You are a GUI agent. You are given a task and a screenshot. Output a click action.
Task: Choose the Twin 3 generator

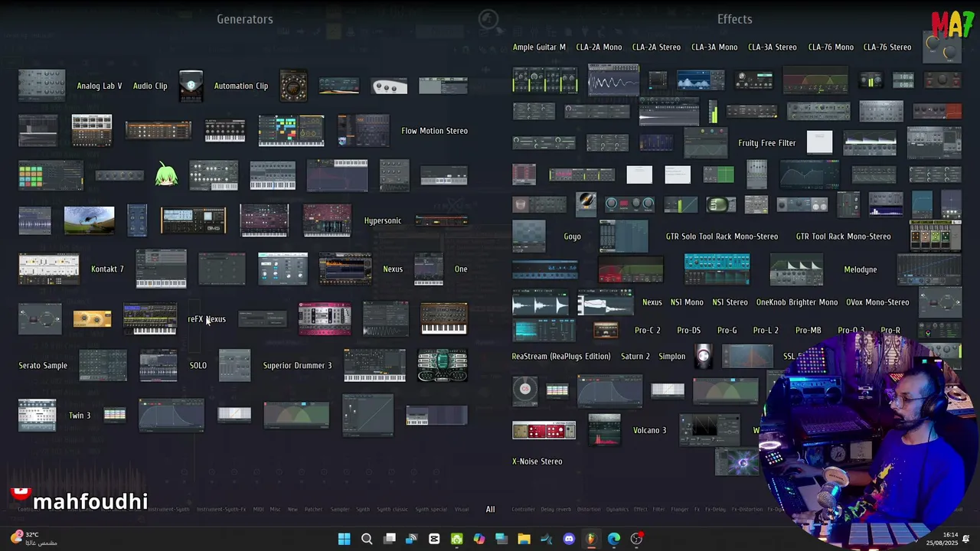80,416
